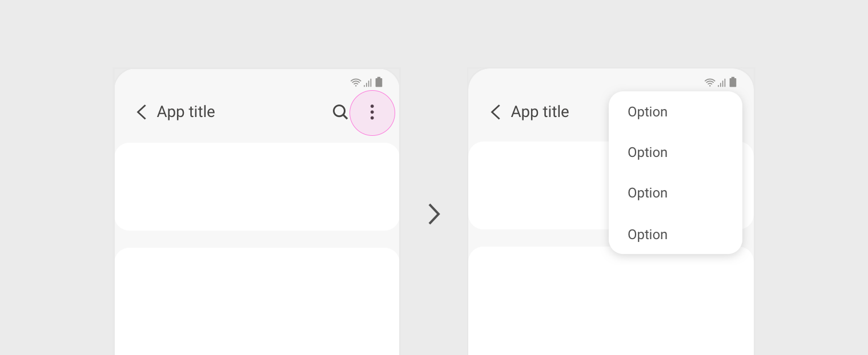
Task: Tap the signal bars icon on left phone
Action: 368,83
